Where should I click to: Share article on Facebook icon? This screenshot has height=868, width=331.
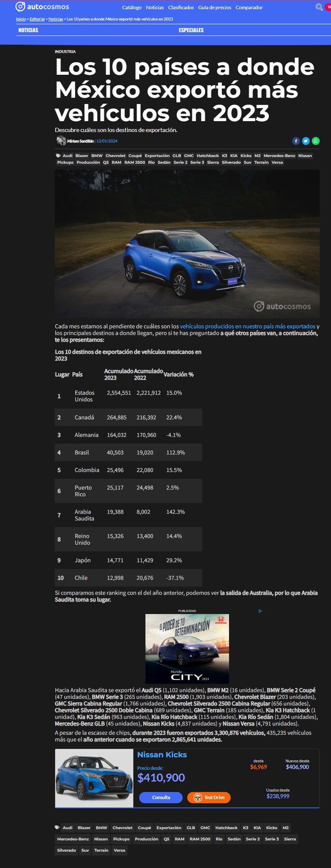point(296,141)
